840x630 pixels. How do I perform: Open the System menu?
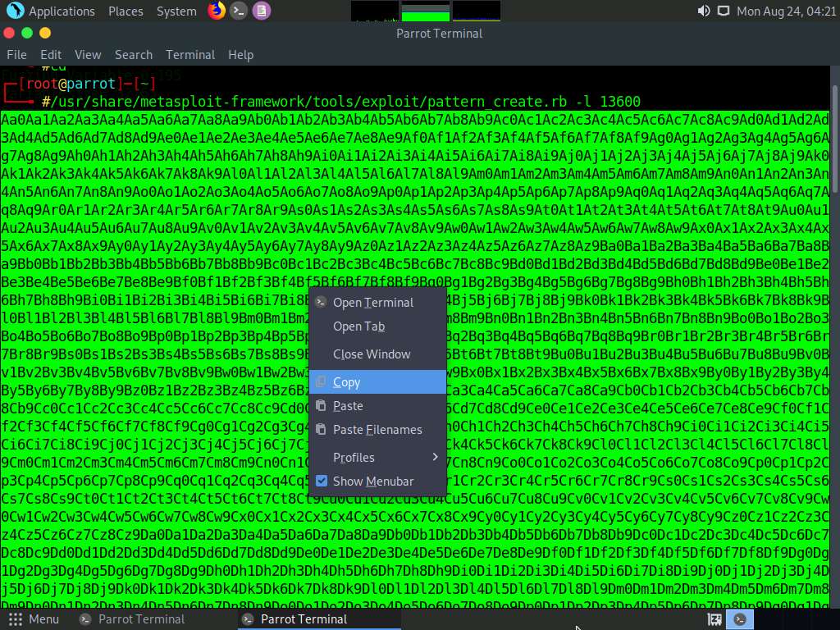pos(176,11)
